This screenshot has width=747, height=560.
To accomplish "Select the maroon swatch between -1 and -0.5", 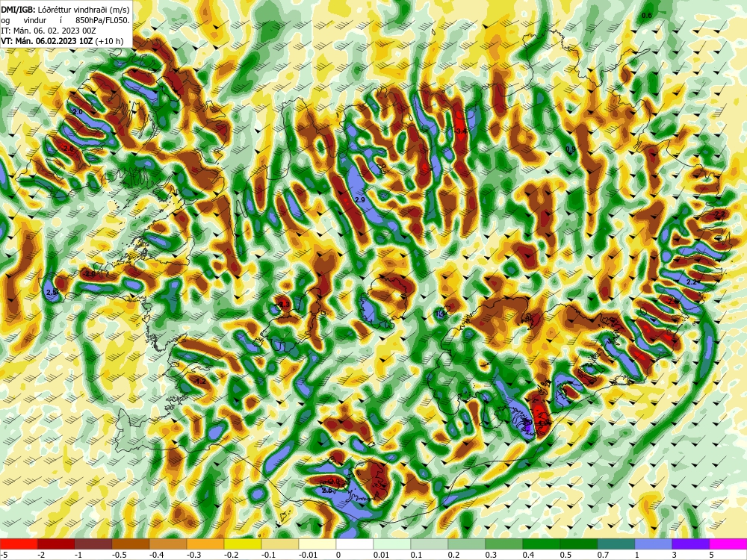I will pos(93,544).
